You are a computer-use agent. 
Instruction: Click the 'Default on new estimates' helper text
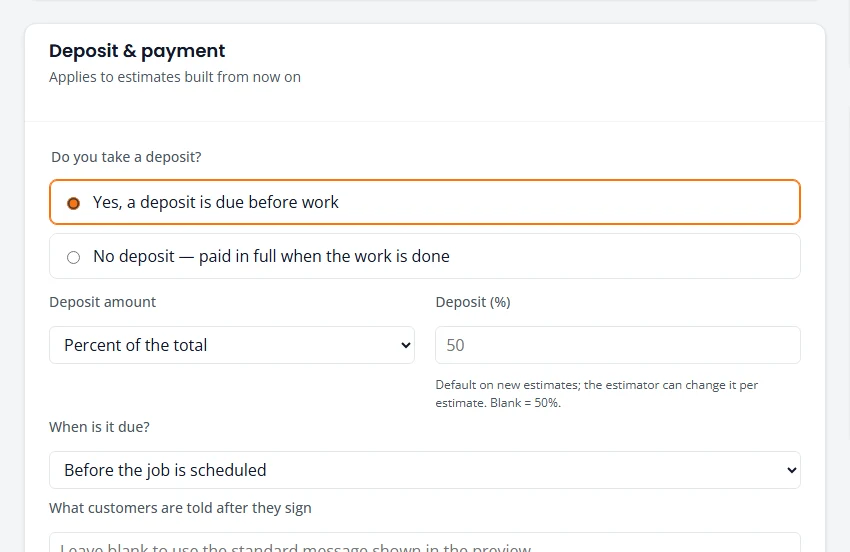click(x=596, y=394)
